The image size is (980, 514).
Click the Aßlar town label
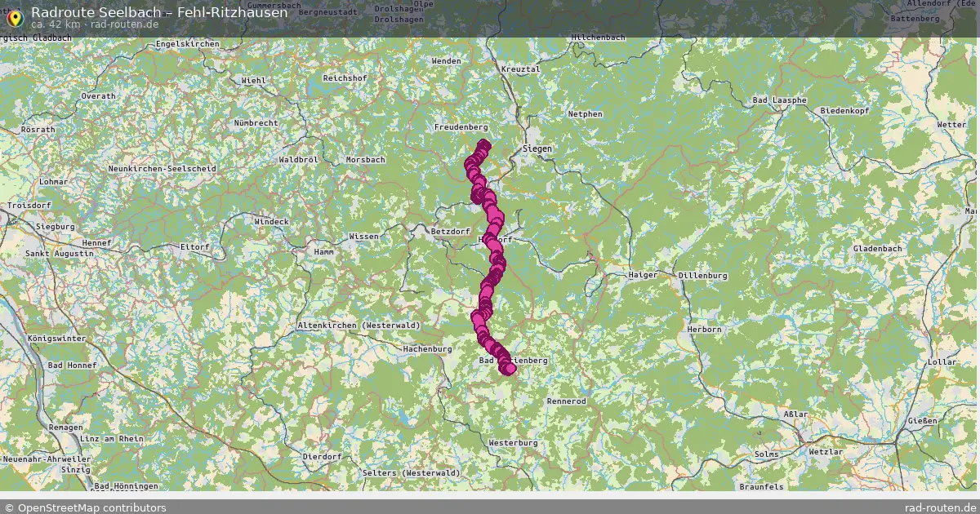pyautogui.click(x=795, y=414)
